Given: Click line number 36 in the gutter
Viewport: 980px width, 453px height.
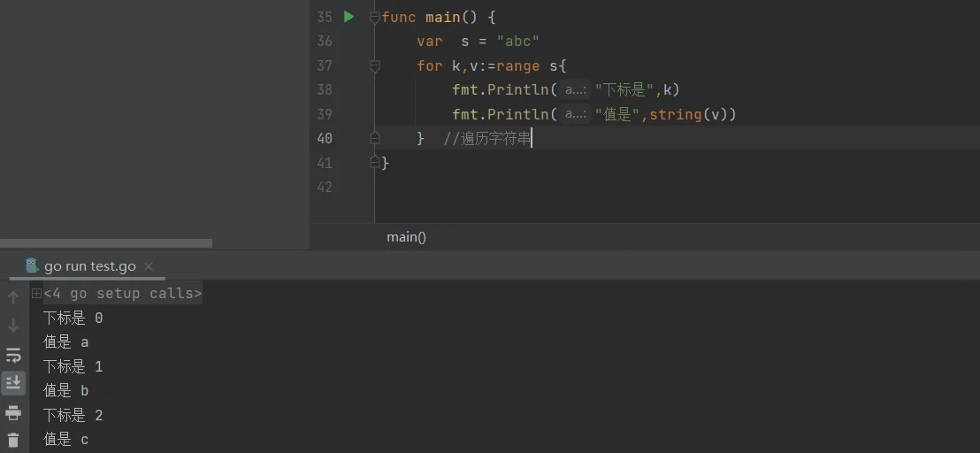Looking at the screenshot, I should point(325,42).
